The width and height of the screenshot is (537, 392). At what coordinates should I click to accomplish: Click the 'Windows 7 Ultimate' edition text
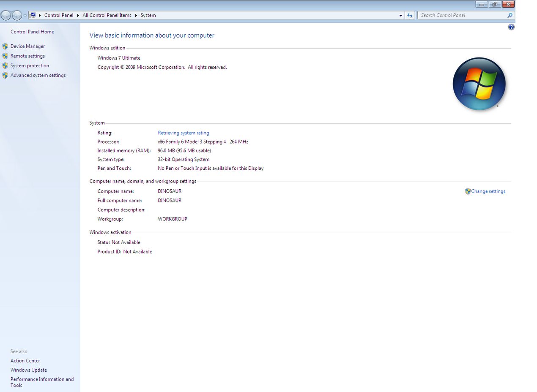(119, 58)
